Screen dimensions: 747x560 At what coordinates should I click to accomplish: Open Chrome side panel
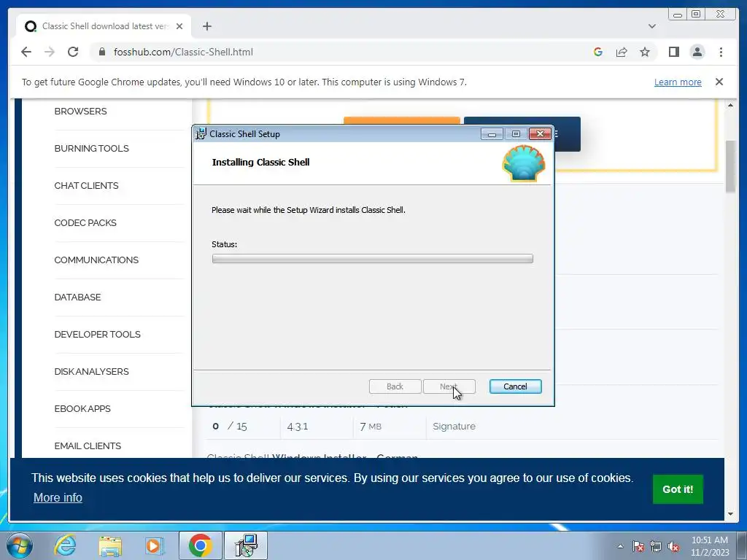click(673, 52)
